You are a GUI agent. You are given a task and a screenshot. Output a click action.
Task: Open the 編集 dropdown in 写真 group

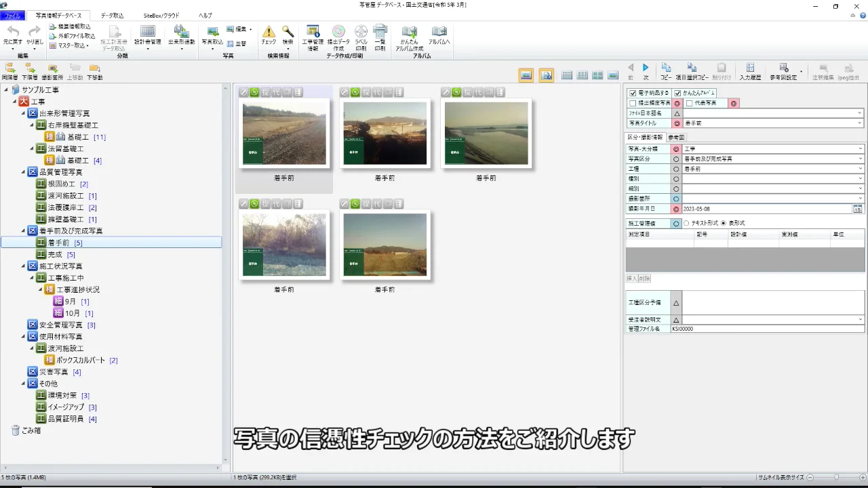[x=239, y=29]
